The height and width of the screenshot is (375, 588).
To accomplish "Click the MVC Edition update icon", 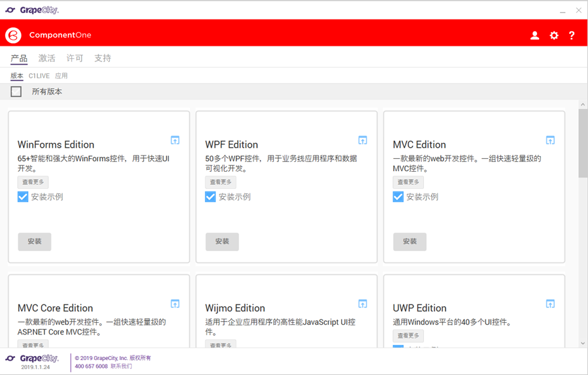I will pos(550,140).
